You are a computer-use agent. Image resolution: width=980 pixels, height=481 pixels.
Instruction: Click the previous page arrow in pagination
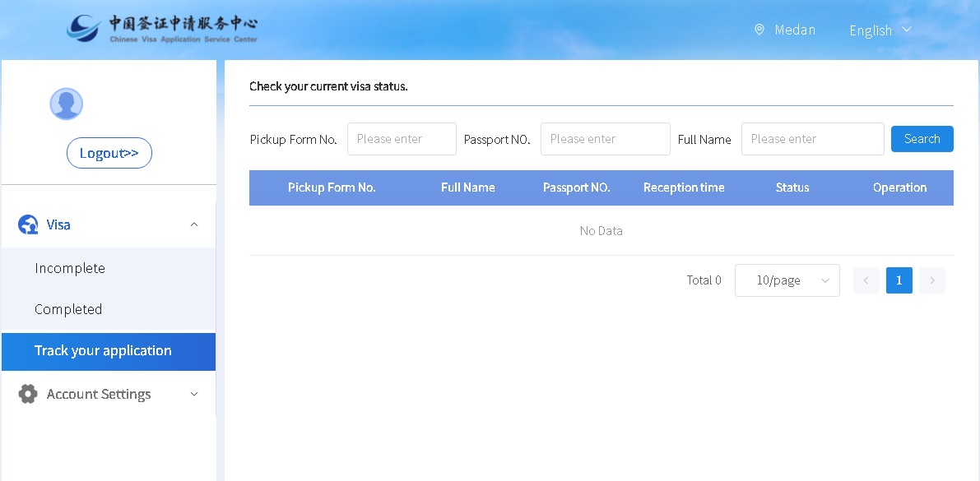866,280
